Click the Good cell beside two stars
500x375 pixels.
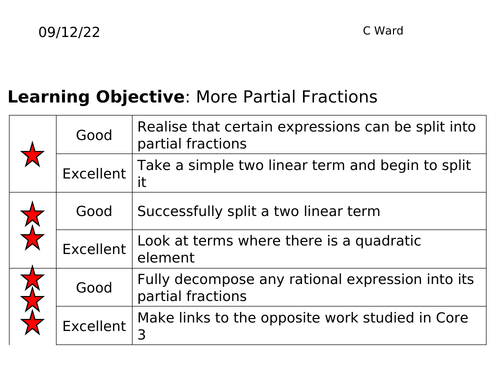pos(94,211)
